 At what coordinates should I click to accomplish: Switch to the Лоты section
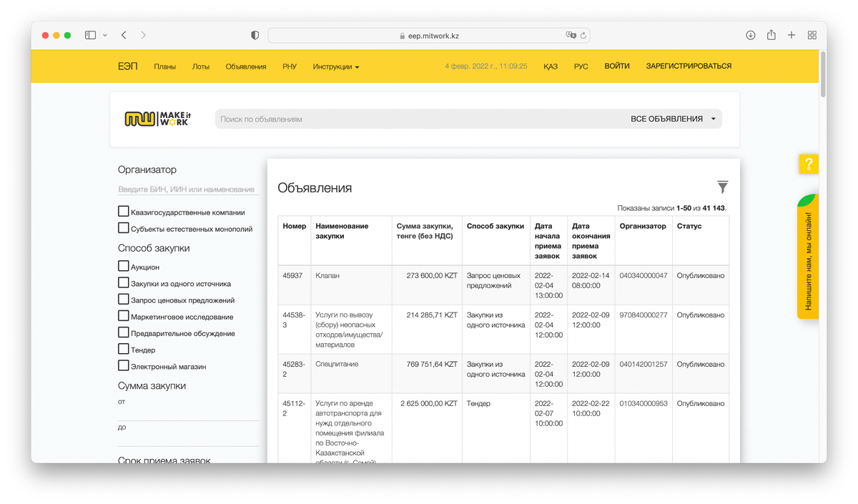click(201, 66)
